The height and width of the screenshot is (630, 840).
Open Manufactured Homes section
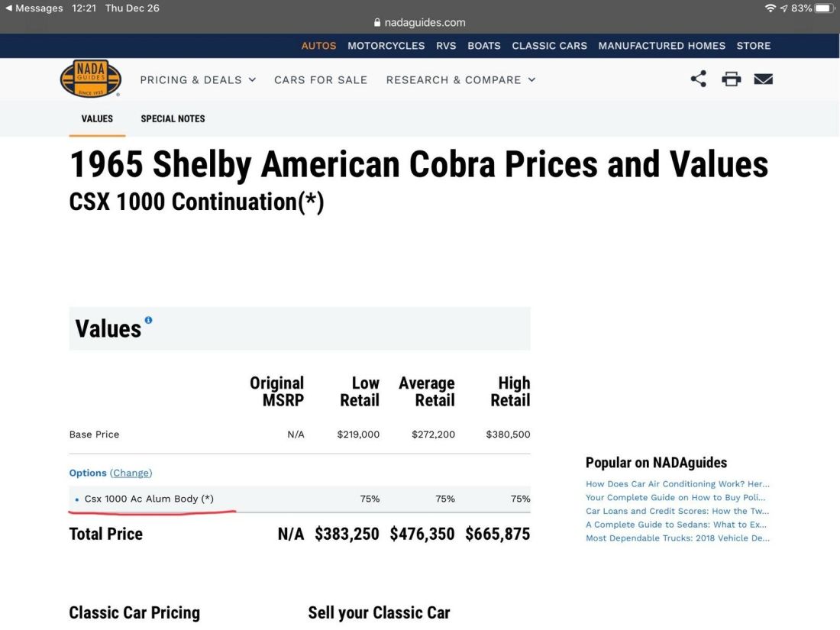click(661, 46)
